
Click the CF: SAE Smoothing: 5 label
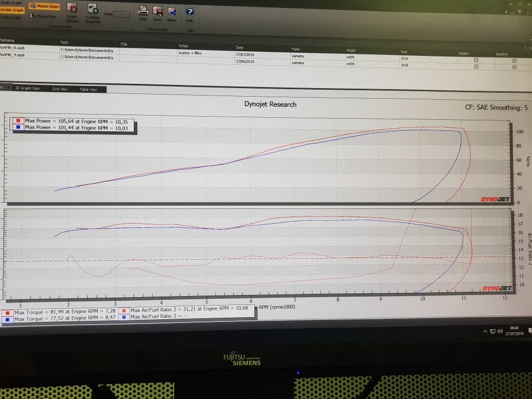click(x=496, y=108)
